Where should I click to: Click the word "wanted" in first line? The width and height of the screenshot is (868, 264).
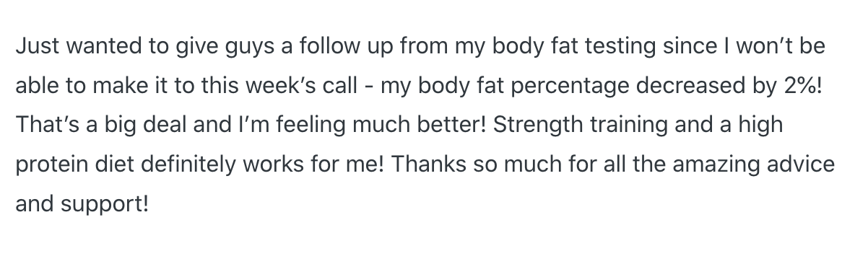tap(84, 47)
